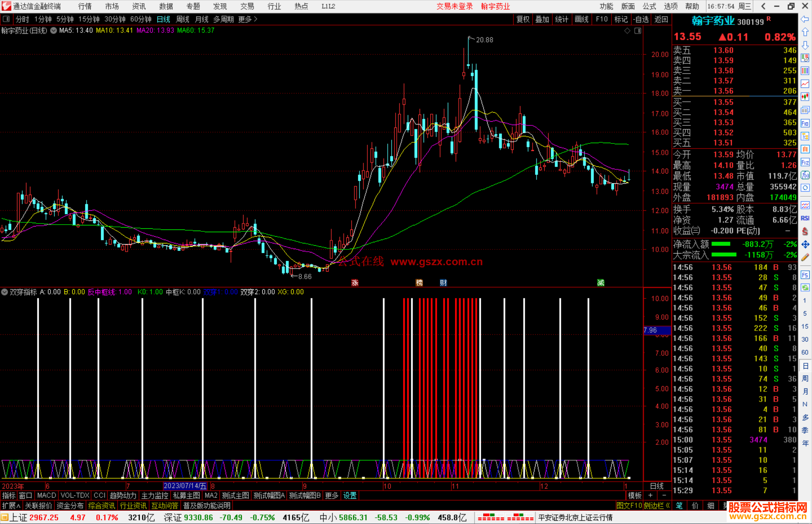Screen dimensions: 812x524
Task: Open 图文F10 link
Action: [x=629, y=506]
